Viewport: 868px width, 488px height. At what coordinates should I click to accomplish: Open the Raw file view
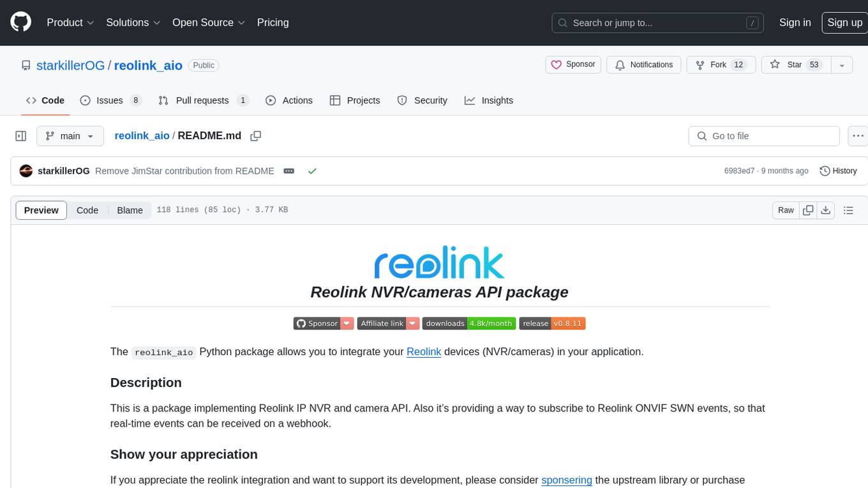pyautogui.click(x=786, y=210)
